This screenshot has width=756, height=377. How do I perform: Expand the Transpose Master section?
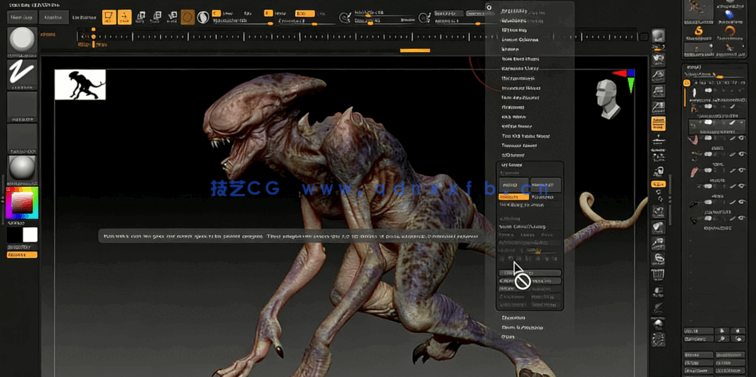tap(520, 145)
